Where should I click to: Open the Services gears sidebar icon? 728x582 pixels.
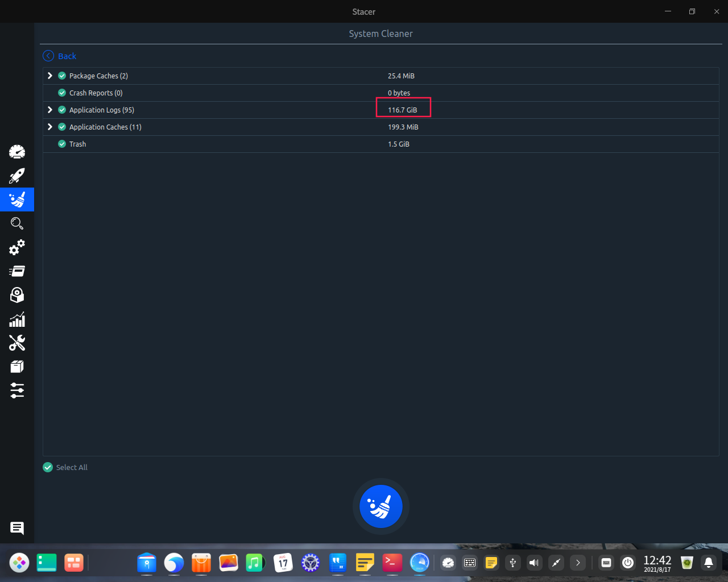17,247
